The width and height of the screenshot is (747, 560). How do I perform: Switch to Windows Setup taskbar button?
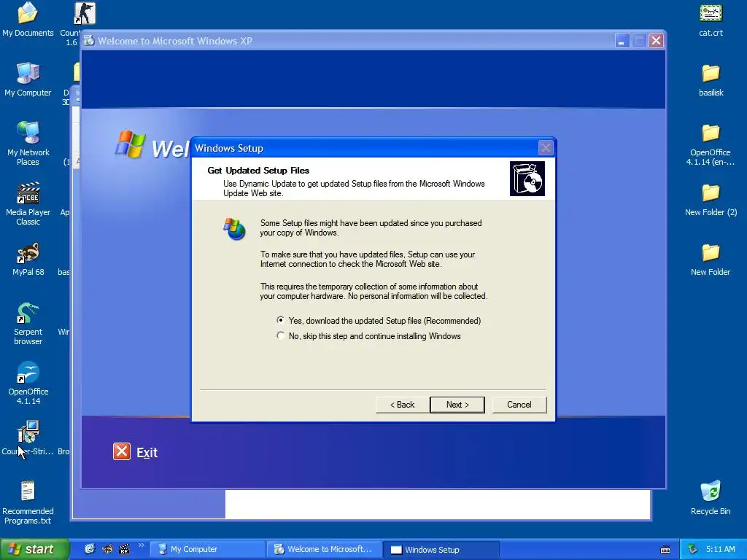click(x=441, y=549)
